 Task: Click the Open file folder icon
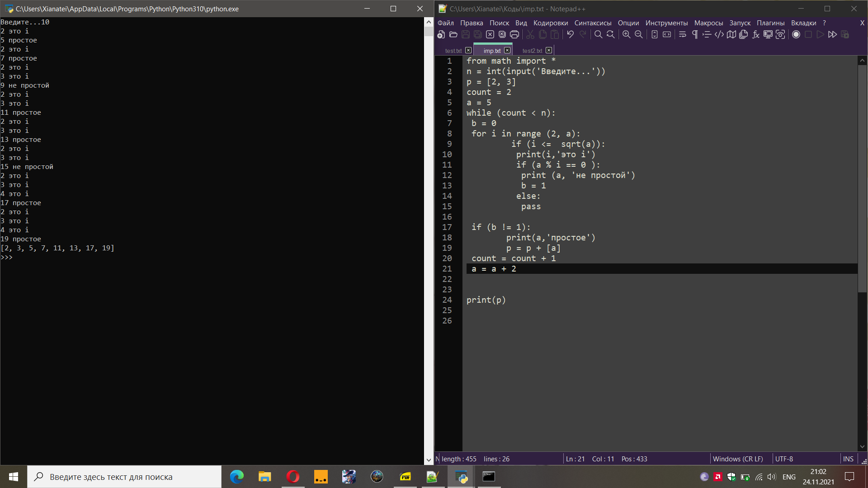click(453, 35)
